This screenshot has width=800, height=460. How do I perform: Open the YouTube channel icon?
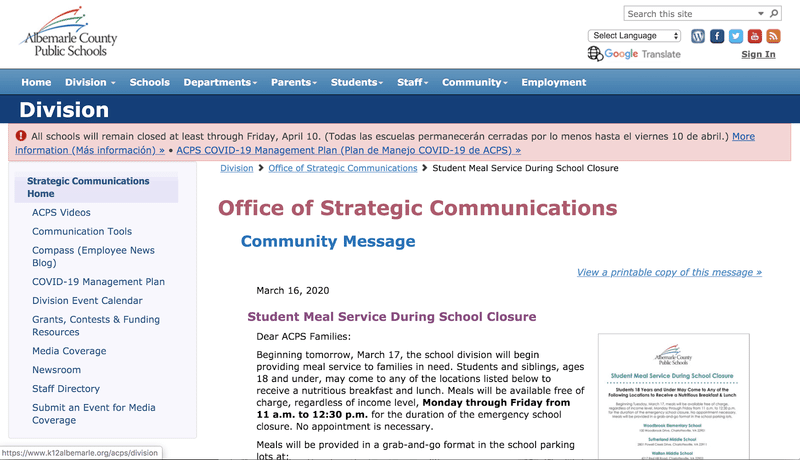click(x=755, y=36)
